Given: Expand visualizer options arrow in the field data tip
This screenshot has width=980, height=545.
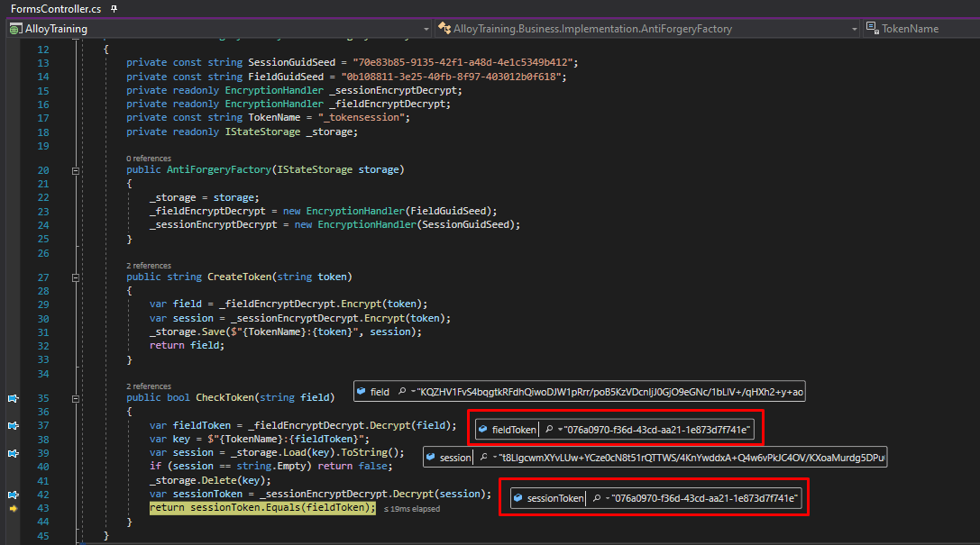Looking at the screenshot, I should pos(413,392).
